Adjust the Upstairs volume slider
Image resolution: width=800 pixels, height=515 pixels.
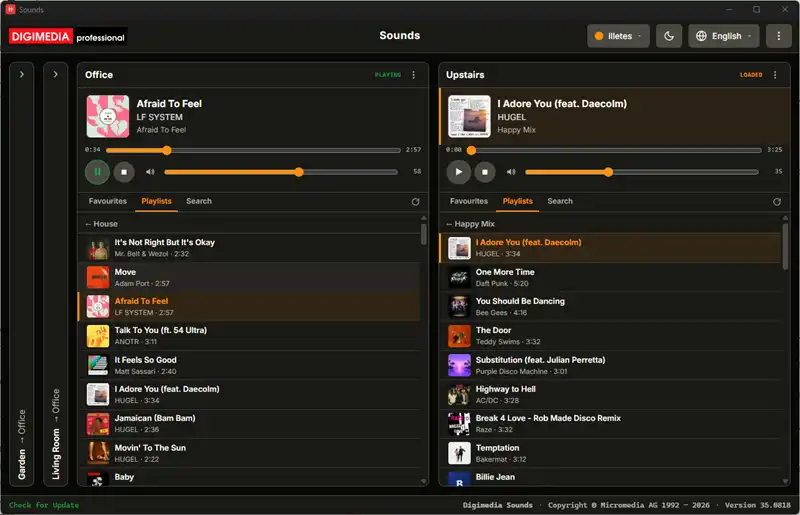tap(642, 172)
